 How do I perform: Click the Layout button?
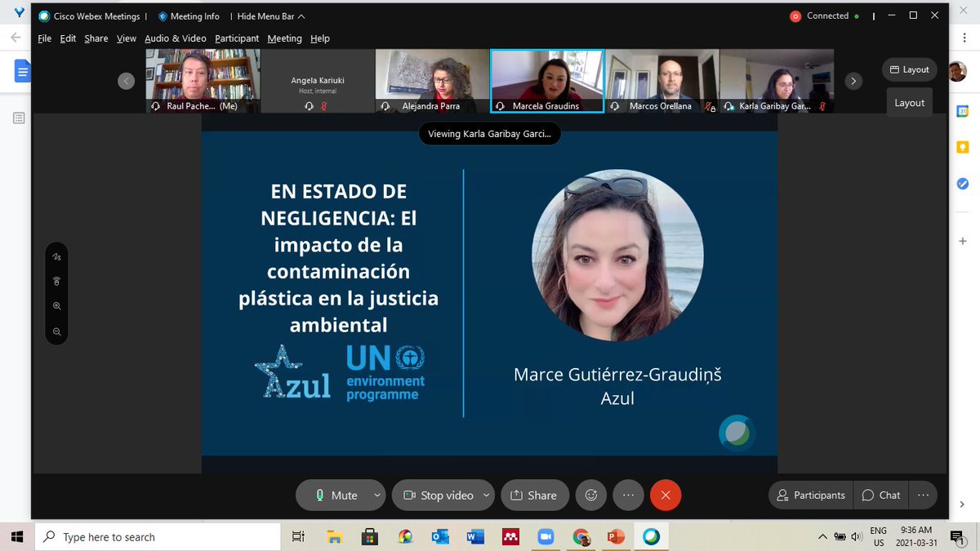pos(909,69)
